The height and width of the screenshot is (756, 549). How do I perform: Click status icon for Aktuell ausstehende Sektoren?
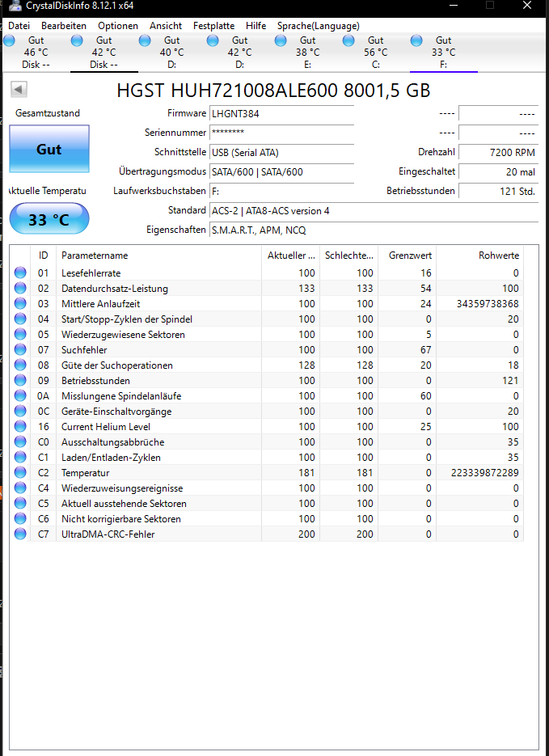pos(20,504)
